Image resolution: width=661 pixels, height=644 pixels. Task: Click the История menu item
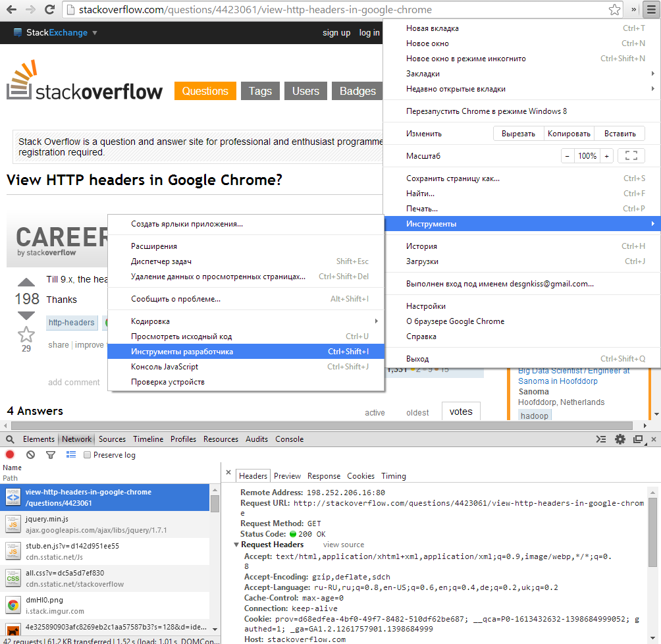(521, 246)
